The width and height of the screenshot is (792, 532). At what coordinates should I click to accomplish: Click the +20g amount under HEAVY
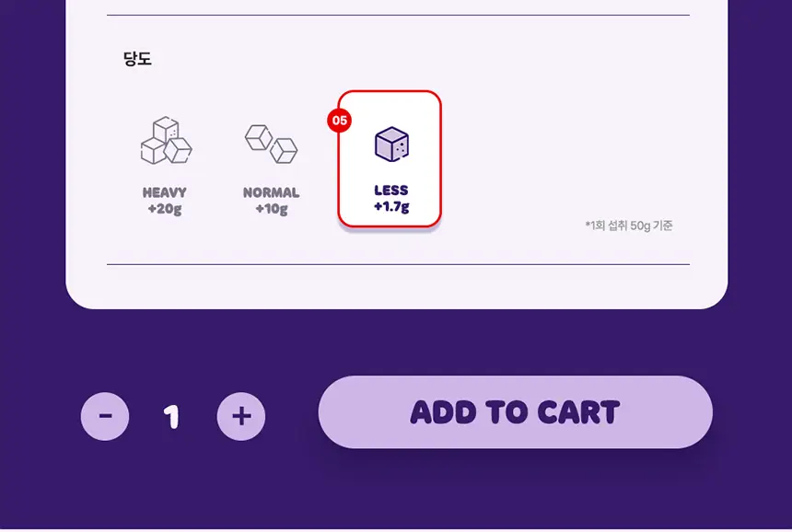pyautogui.click(x=165, y=208)
